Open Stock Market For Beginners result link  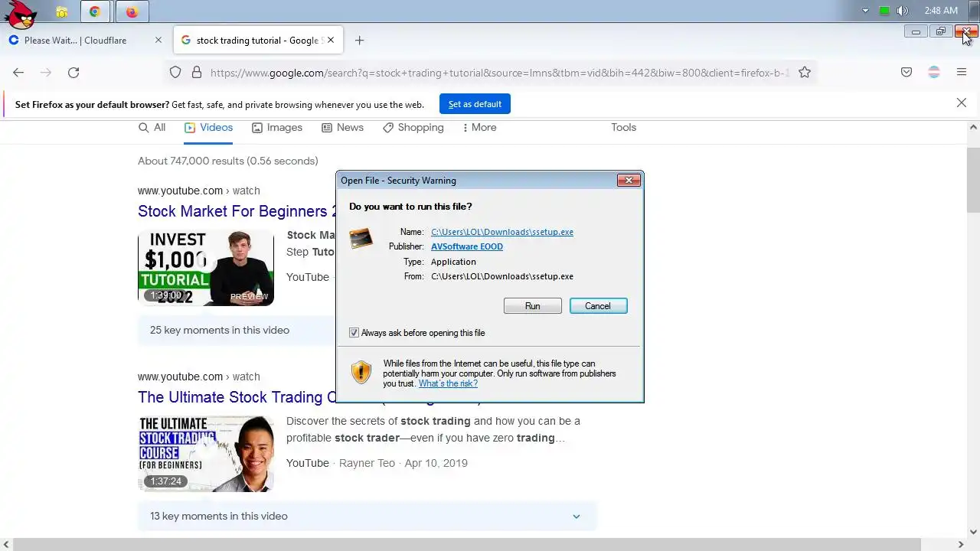[x=237, y=211]
